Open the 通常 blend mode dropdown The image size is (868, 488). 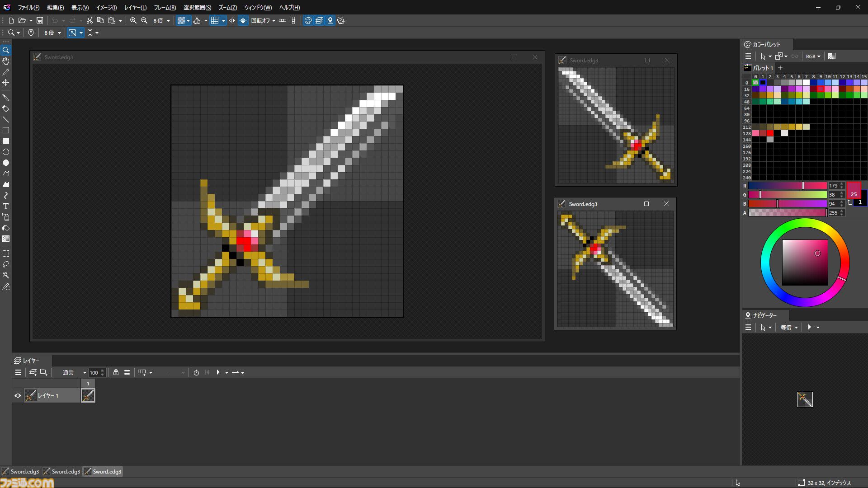(74, 372)
